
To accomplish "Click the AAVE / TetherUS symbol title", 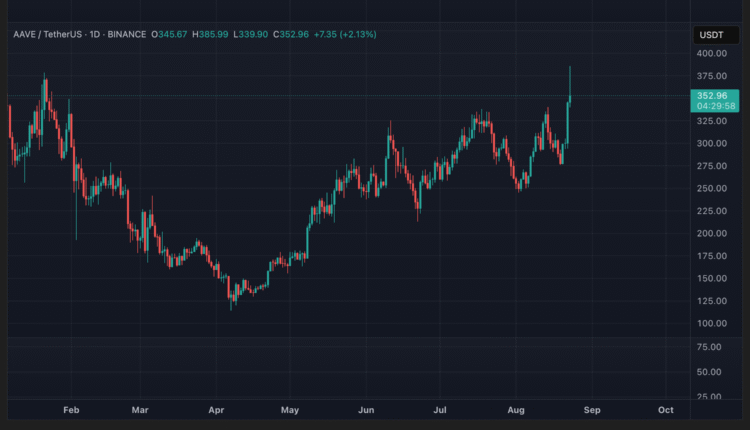I will pos(46,34).
